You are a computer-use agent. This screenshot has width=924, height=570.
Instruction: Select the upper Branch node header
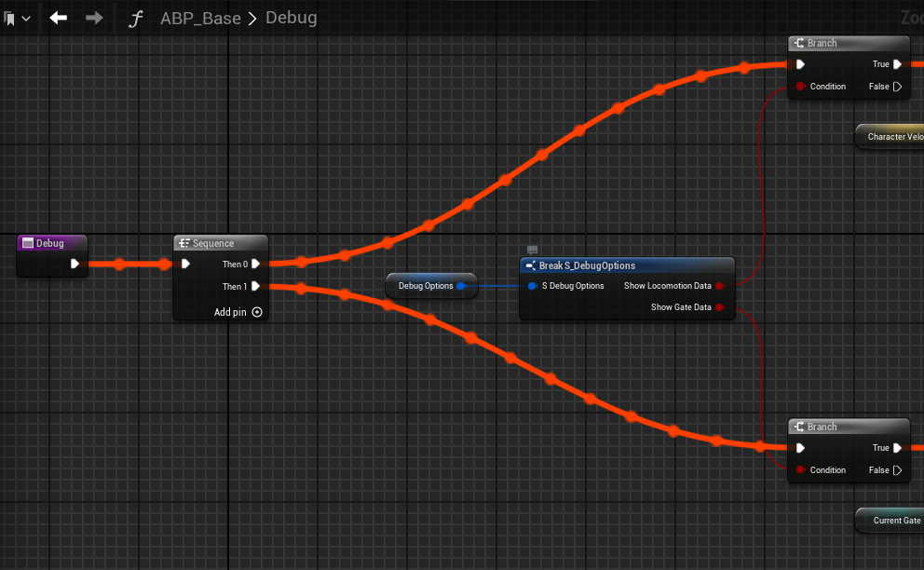[849, 43]
